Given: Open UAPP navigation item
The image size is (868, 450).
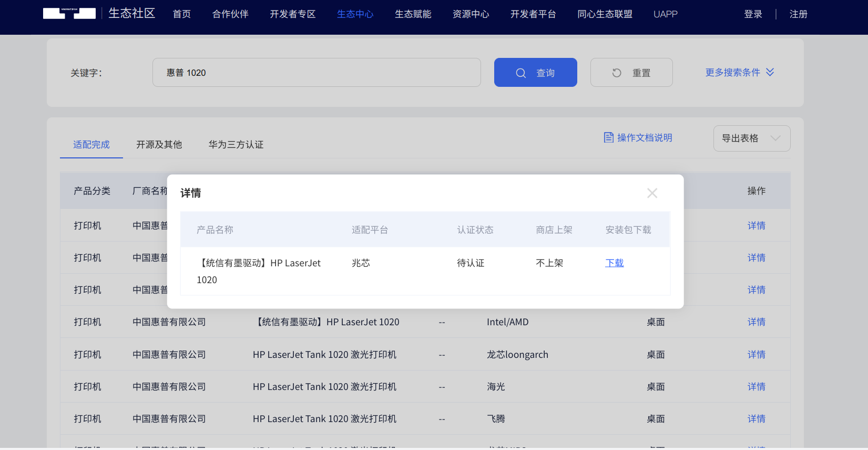Looking at the screenshot, I should point(666,14).
